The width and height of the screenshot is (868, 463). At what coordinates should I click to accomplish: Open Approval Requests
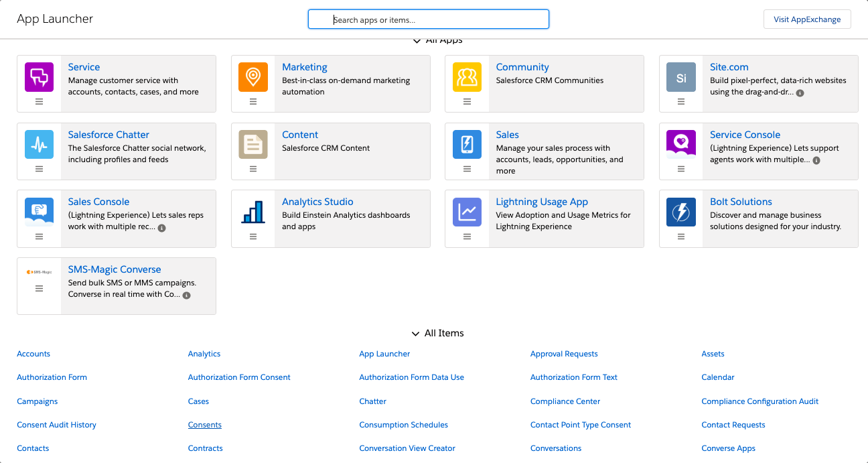[564, 354]
